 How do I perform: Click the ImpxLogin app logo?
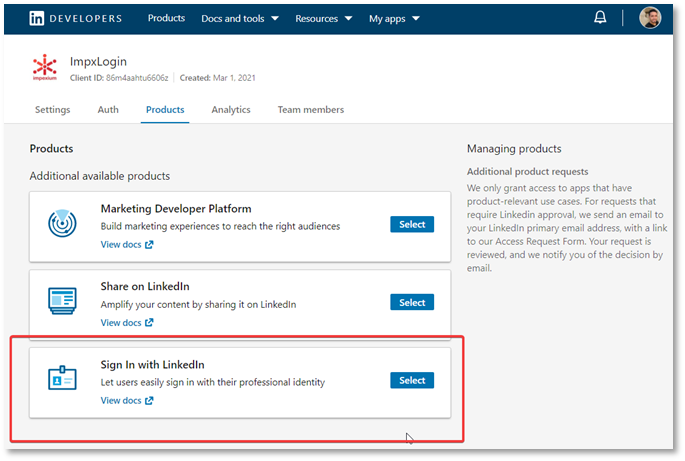pos(45,67)
